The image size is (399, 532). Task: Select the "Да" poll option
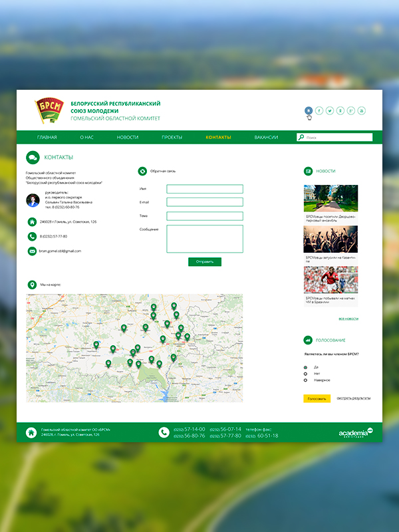coord(305,367)
